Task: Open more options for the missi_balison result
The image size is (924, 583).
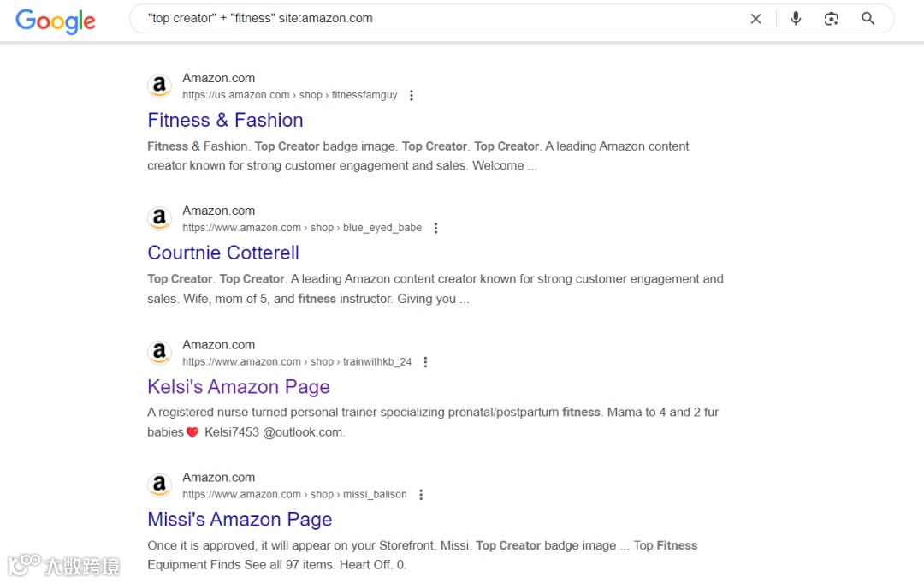Action: click(x=421, y=495)
